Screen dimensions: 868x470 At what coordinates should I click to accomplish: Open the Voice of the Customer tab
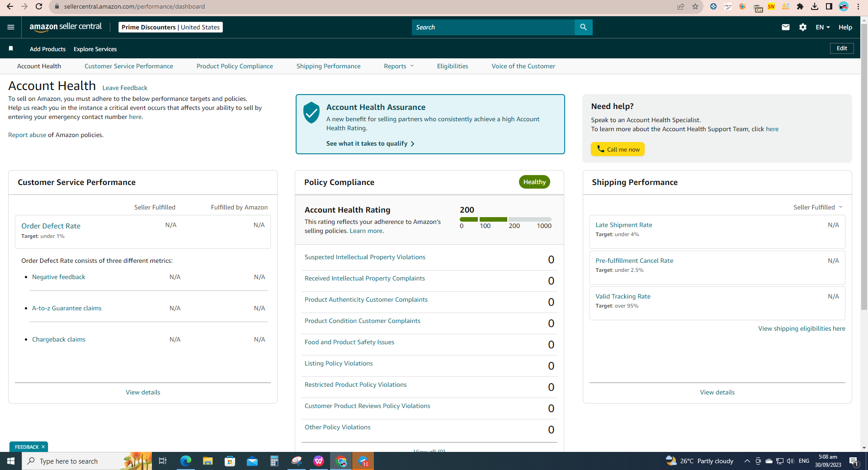(523, 66)
